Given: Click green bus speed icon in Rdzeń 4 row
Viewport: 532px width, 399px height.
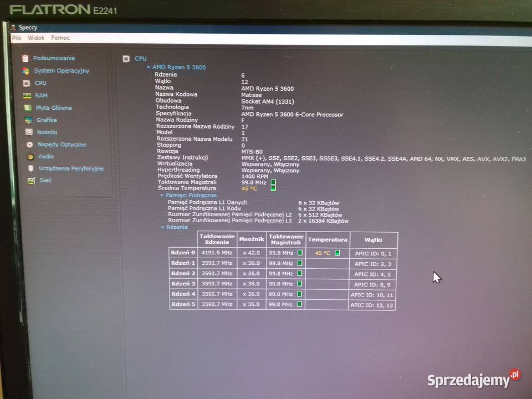Looking at the screenshot, I should 299,294.
